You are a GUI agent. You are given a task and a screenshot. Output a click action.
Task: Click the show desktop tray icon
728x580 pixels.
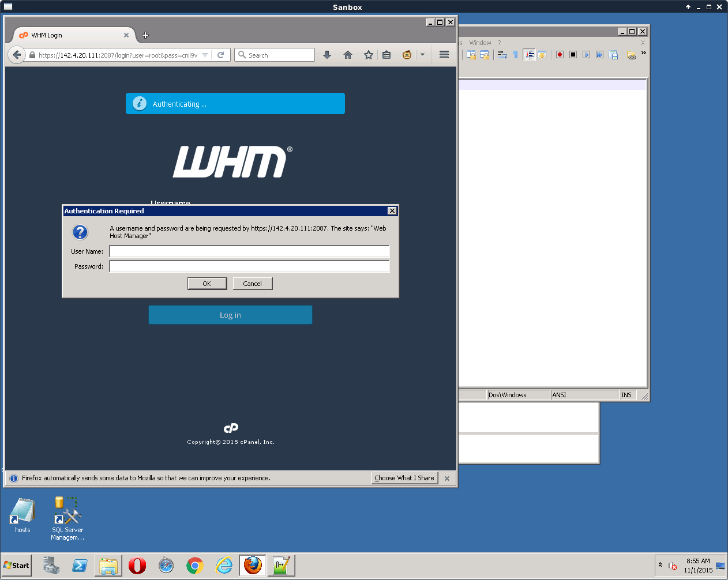pyautogui.click(x=721, y=566)
